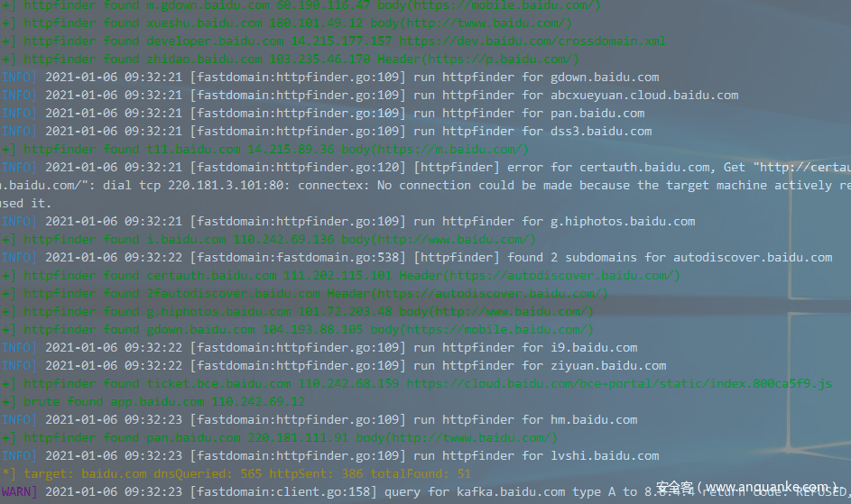
Task: Click the 'run httpfinder for gdown.baidu.com' log line
Action: coord(330,77)
